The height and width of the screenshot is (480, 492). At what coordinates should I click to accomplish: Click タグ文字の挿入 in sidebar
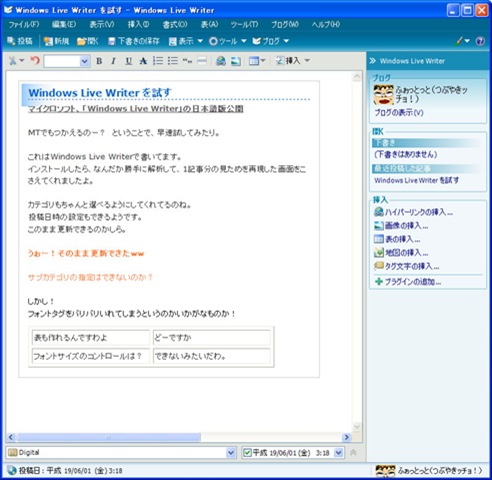[407, 266]
